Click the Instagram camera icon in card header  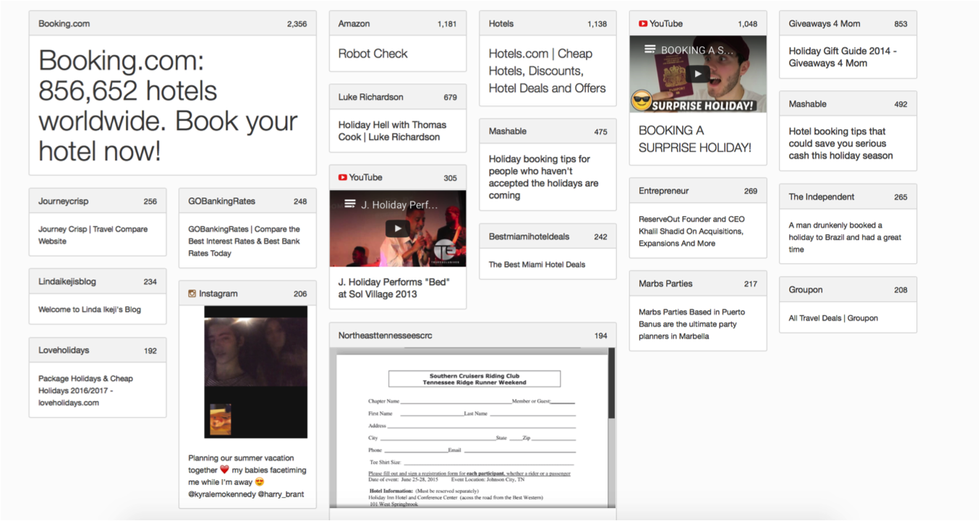(192, 294)
